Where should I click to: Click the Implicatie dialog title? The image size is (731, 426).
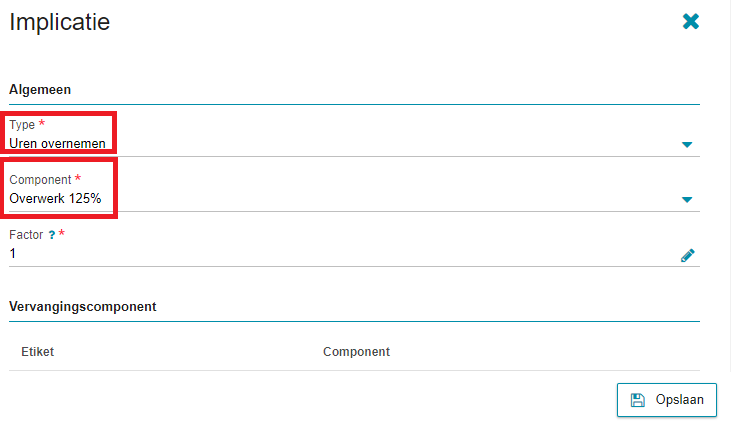pos(60,22)
